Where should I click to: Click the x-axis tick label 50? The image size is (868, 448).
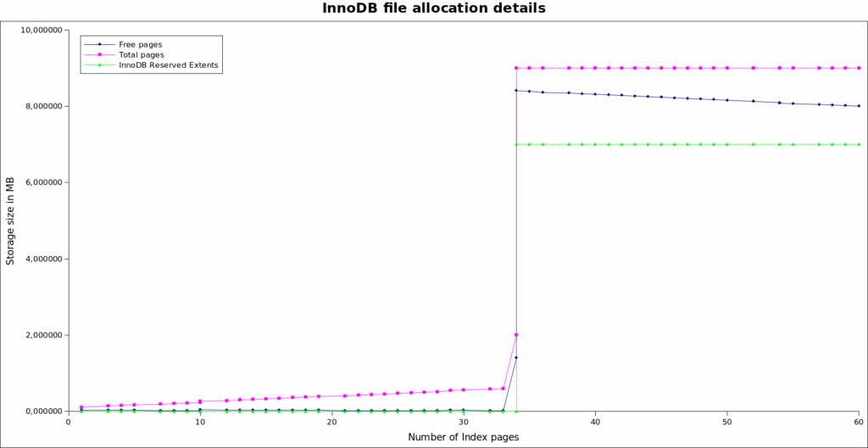click(726, 422)
